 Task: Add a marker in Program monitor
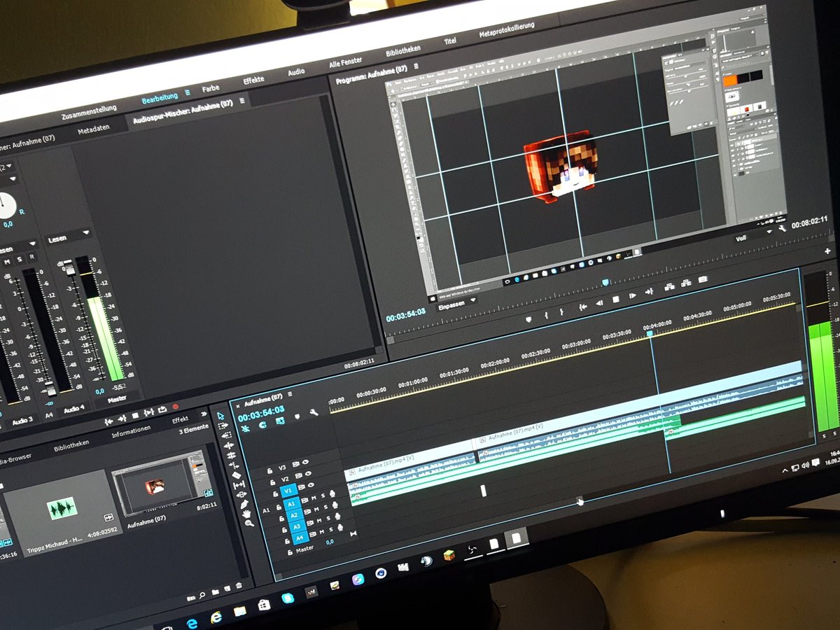coord(528,319)
